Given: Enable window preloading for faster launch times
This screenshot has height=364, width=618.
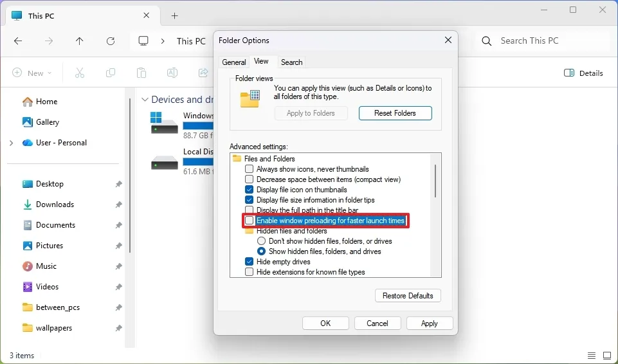Looking at the screenshot, I should click(250, 221).
